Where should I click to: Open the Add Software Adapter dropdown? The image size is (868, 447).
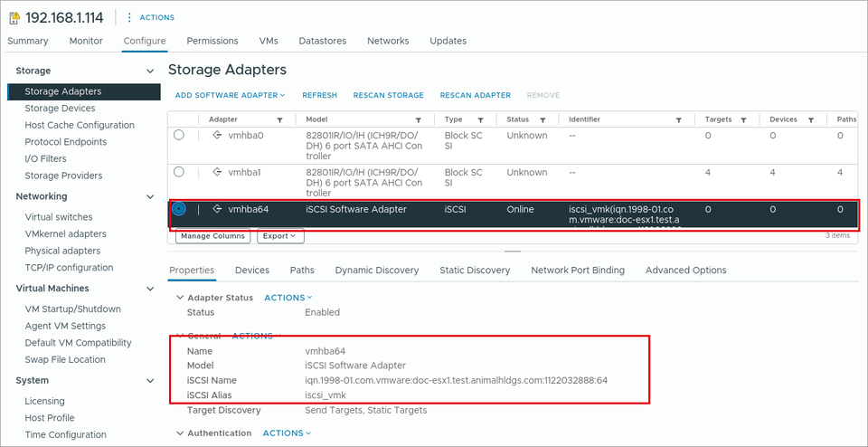231,95
